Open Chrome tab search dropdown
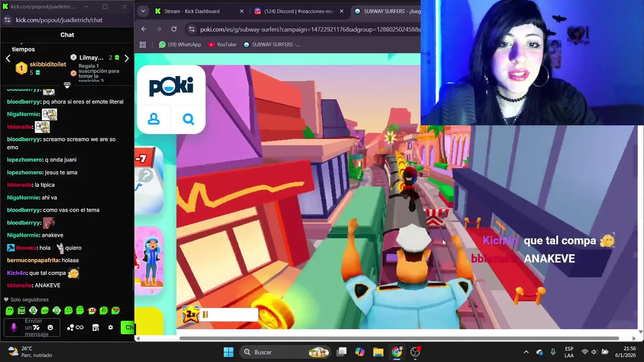The width and height of the screenshot is (644, 362). [x=143, y=11]
